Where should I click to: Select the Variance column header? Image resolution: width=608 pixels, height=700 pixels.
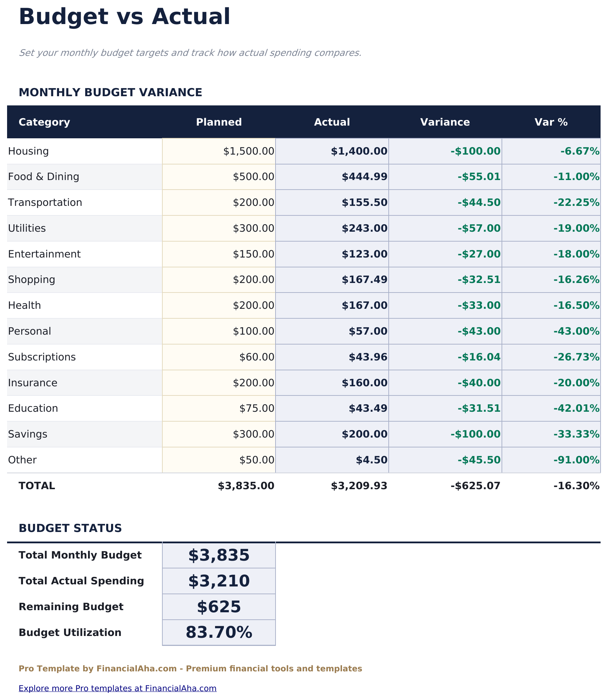[445, 122]
